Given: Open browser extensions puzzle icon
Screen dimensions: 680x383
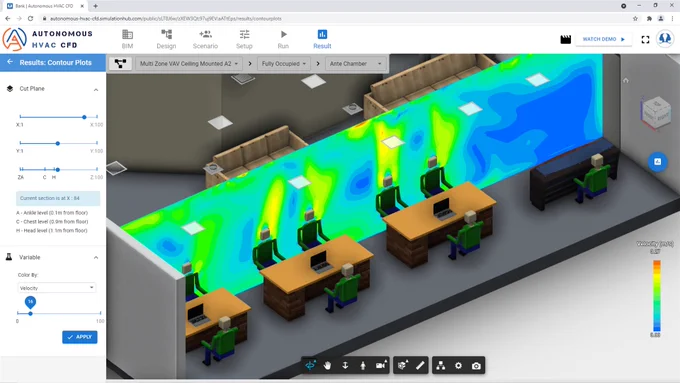Looking at the screenshot, I should pos(649,19).
